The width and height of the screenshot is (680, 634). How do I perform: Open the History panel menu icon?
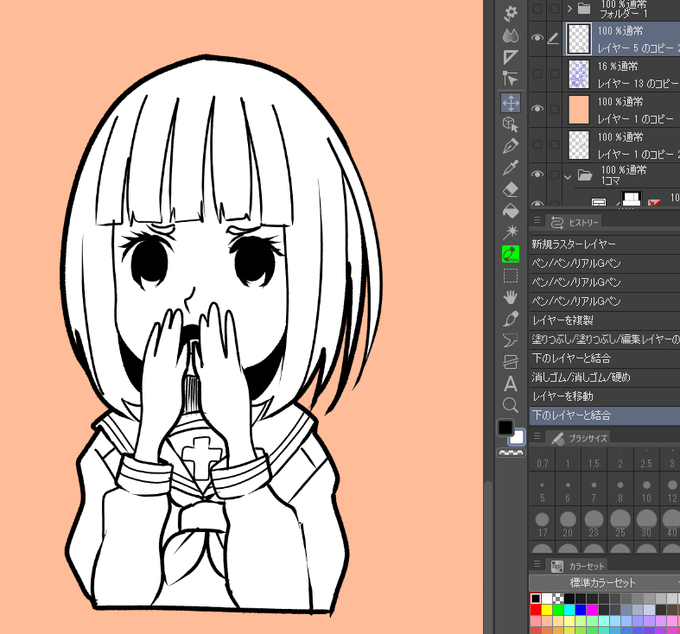pos(537,221)
